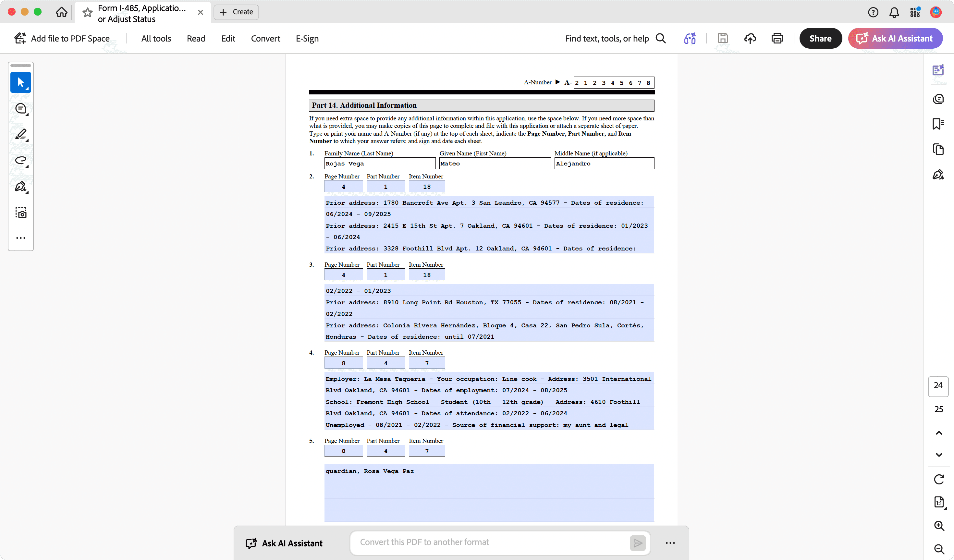Click Given Name field 'Mateo'

point(495,164)
